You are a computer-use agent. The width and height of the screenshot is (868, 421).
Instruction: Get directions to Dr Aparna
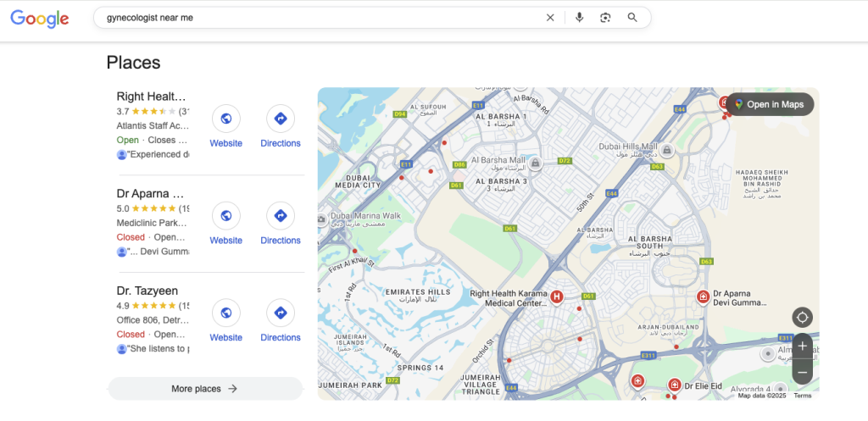pos(281,215)
